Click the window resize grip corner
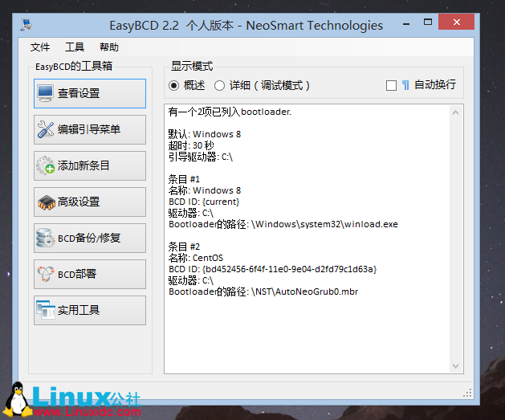Image resolution: width=505 pixels, height=420 pixels. pyautogui.click(x=467, y=393)
